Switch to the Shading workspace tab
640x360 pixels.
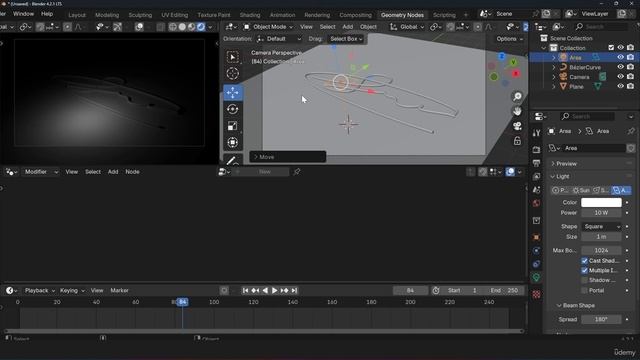250,15
